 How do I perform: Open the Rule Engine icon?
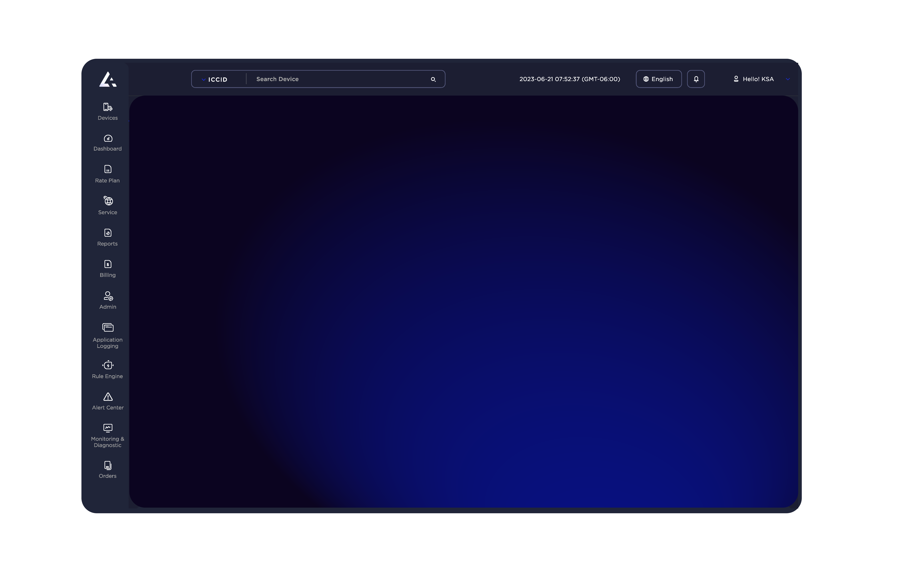coord(108,365)
